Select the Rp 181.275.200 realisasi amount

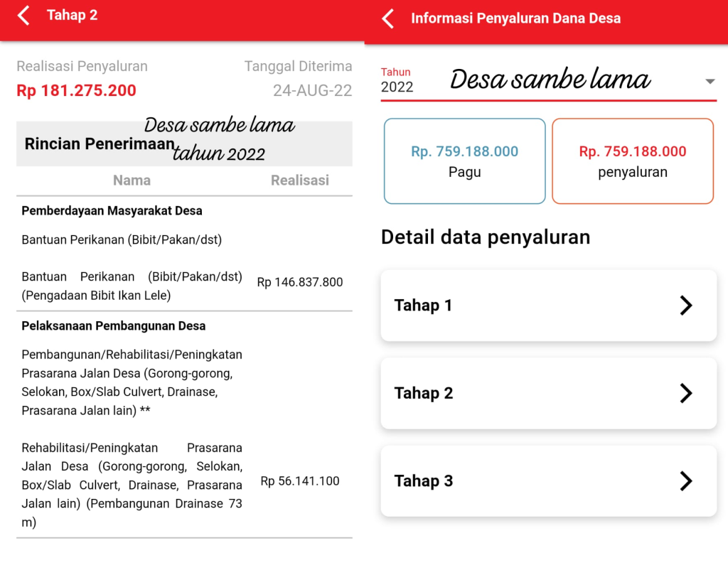[76, 91]
